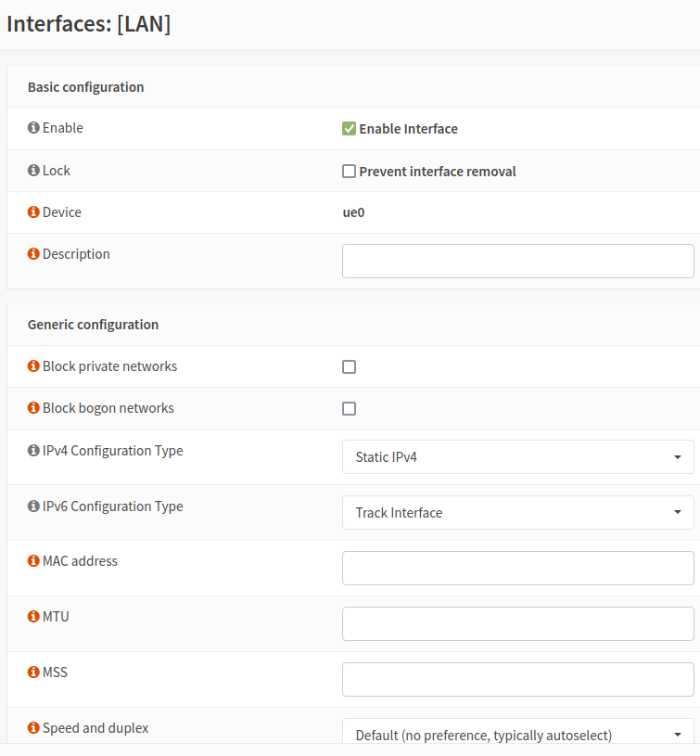Focus the Description text field
The width and height of the screenshot is (700, 756).
(x=517, y=262)
